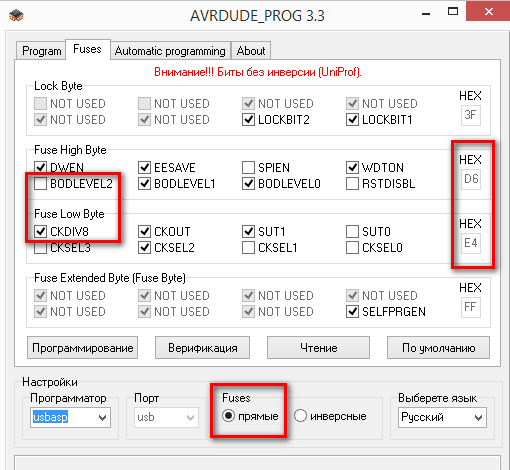510x470 pixels.
Task: Enable the SPIEN checkbox
Action: tap(248, 167)
